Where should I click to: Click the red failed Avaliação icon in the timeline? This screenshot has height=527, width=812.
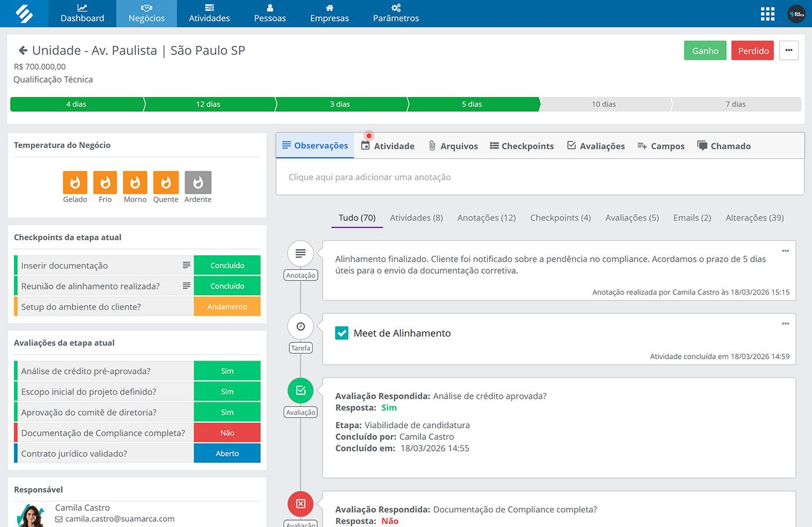(300, 504)
